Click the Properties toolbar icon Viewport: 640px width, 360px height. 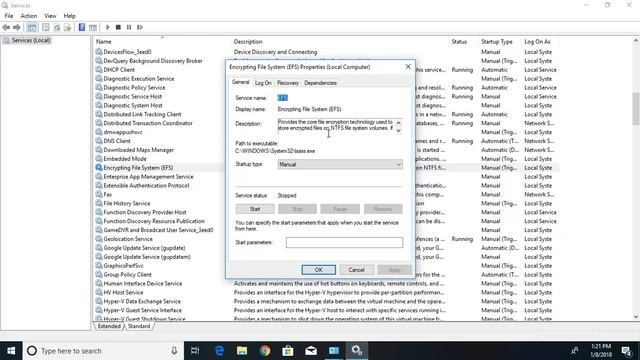(x=46, y=27)
